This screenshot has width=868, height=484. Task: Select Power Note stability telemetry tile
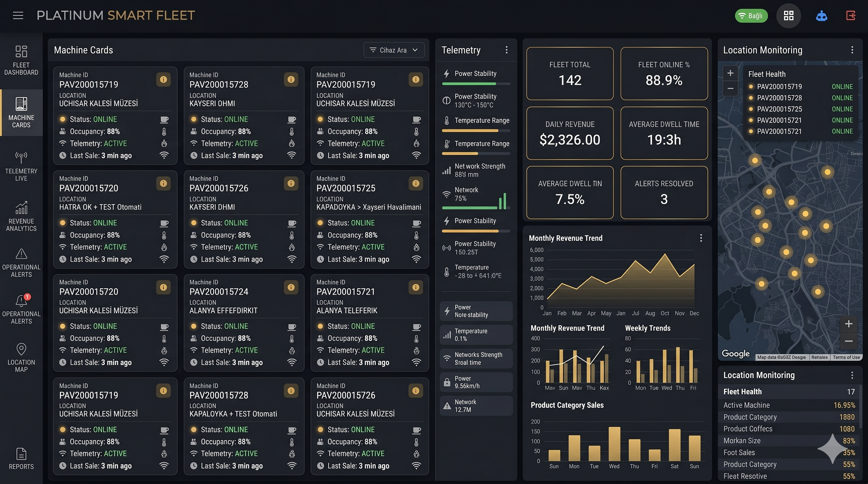click(476, 311)
